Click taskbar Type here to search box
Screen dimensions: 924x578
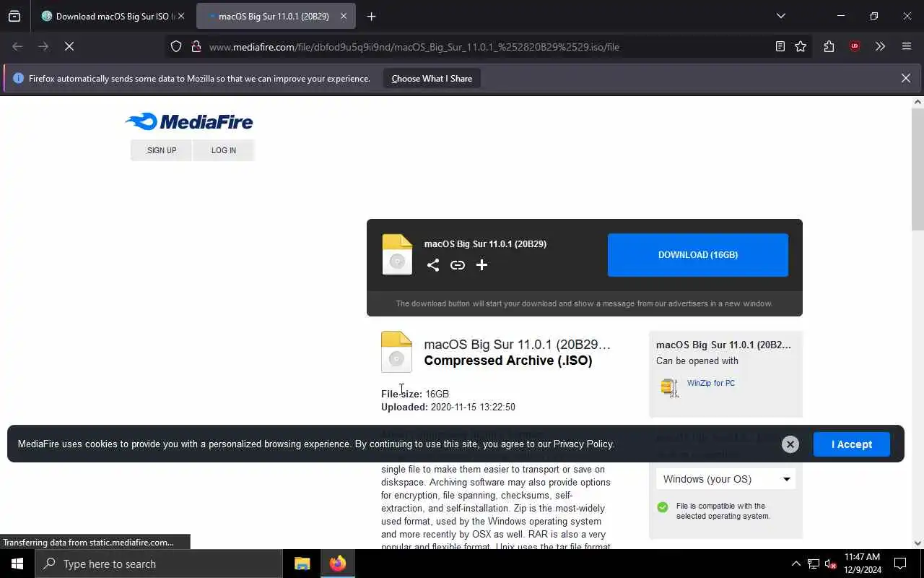coord(159,564)
